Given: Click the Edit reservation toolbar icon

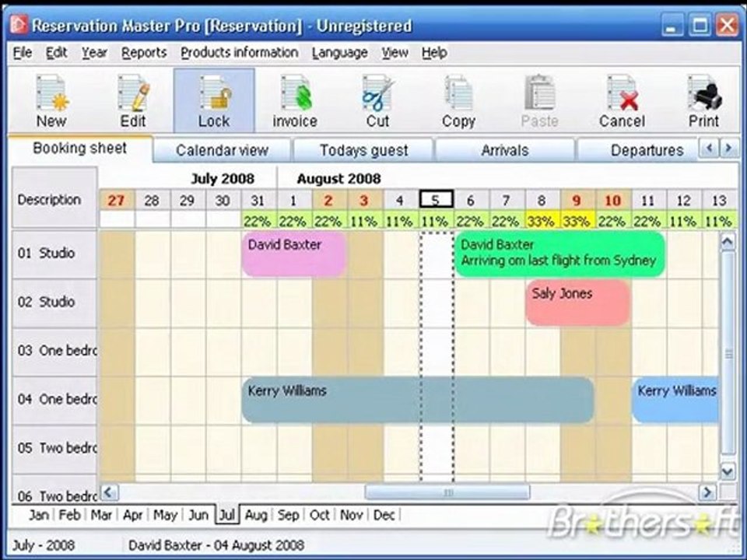Looking at the screenshot, I should pyautogui.click(x=133, y=101).
